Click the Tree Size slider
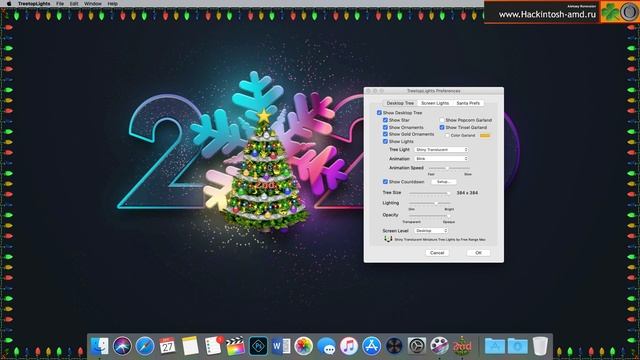Viewport: 640px width, 360px height. tap(429, 193)
